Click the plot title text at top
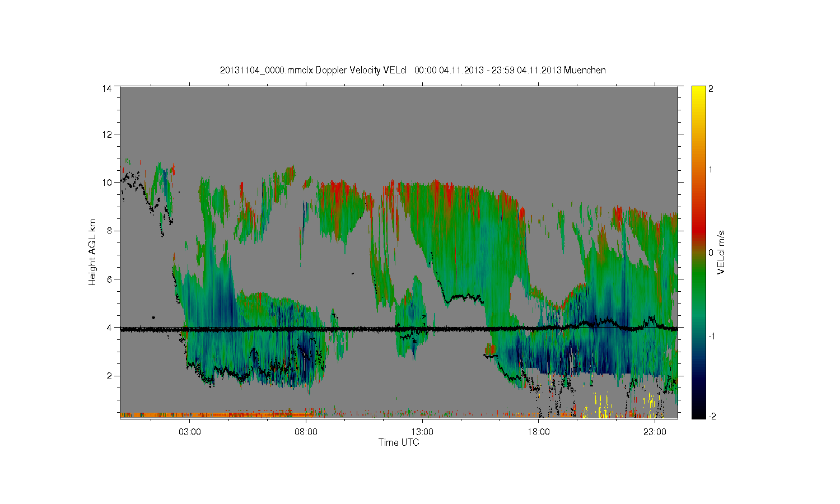This screenshot has width=840, height=504. coord(413,70)
